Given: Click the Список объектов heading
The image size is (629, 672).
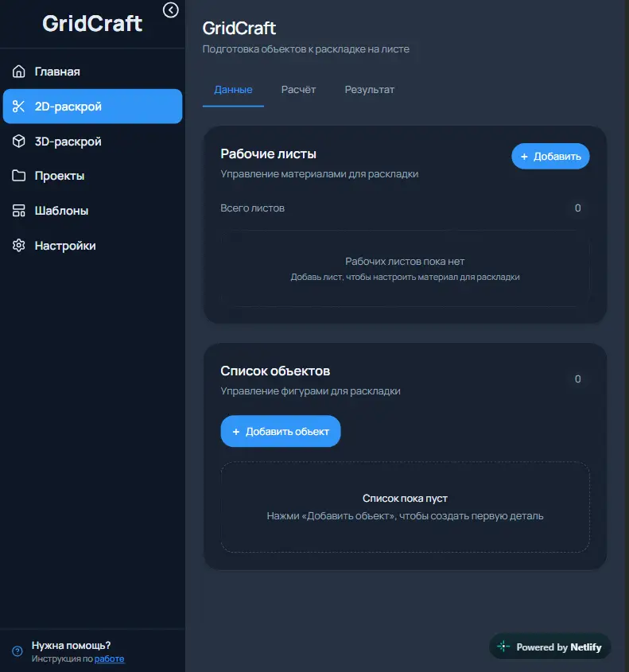Looking at the screenshot, I should tap(275, 371).
